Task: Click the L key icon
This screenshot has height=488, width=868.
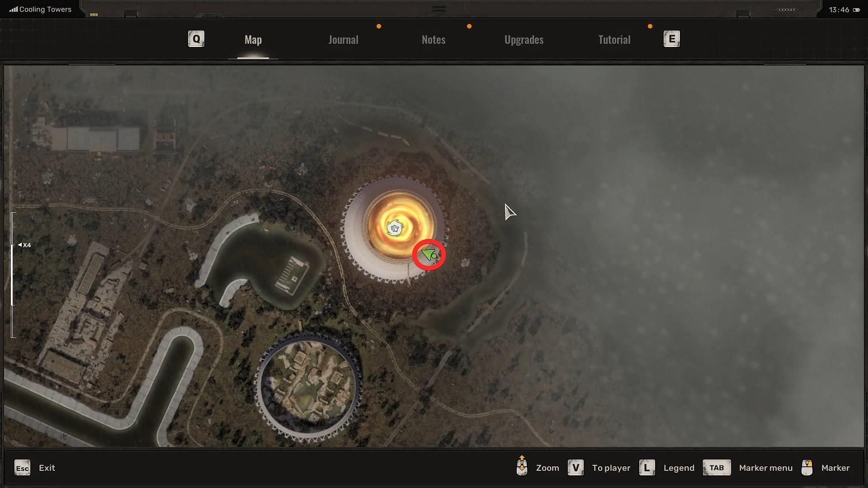Action: [x=647, y=468]
